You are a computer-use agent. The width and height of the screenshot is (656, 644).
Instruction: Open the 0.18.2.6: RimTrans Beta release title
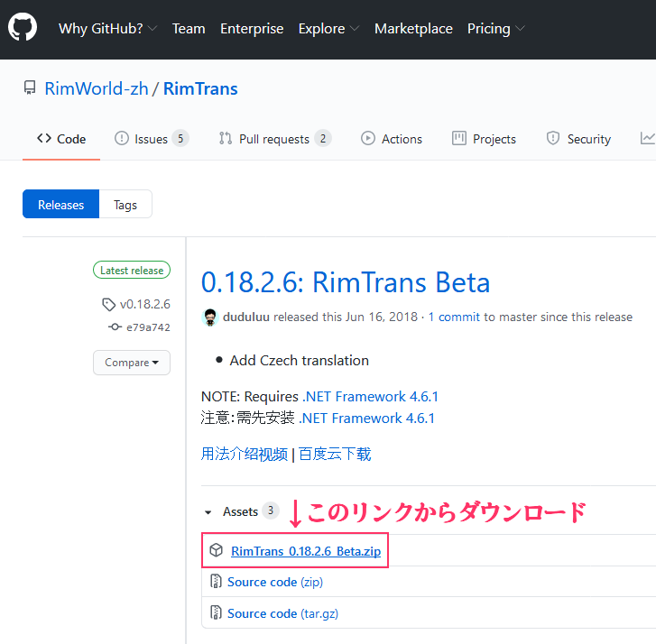point(346,282)
